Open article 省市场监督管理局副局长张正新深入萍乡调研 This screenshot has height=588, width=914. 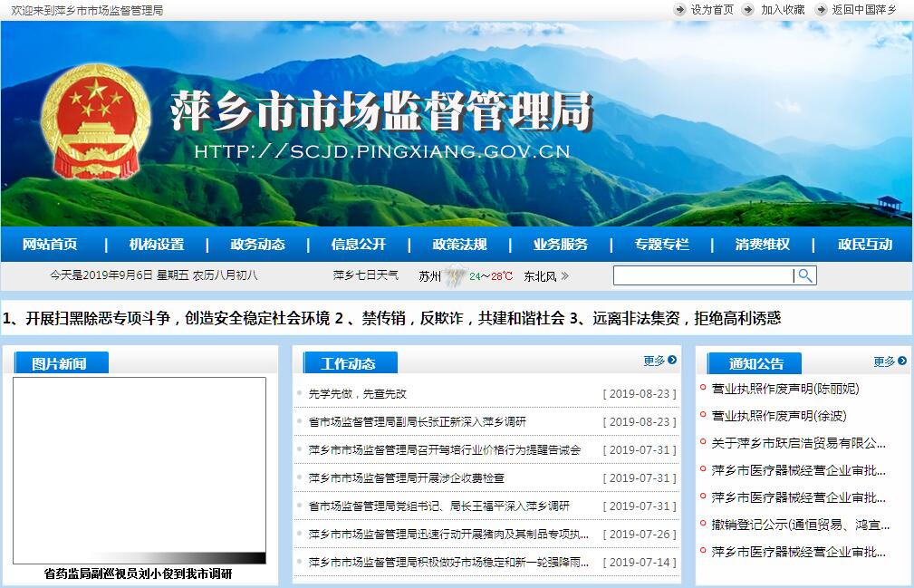pos(418,422)
